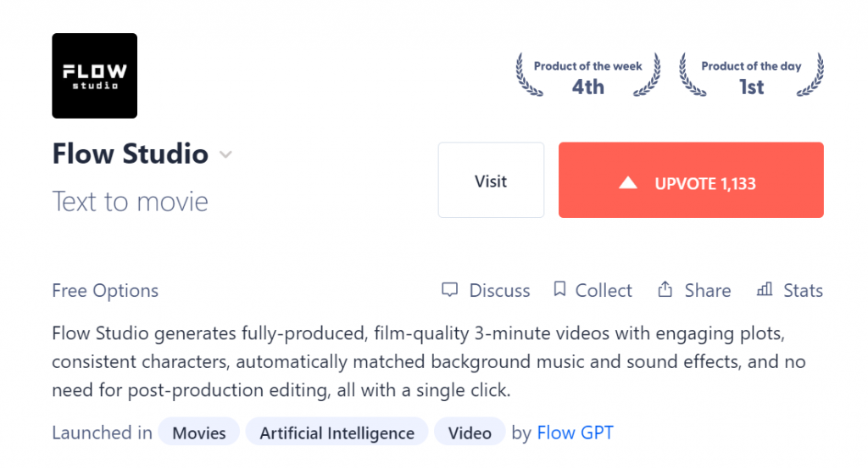Click the Text to movie tagline
Image resolution: width=868 pixels, height=469 pixels.
[130, 201]
